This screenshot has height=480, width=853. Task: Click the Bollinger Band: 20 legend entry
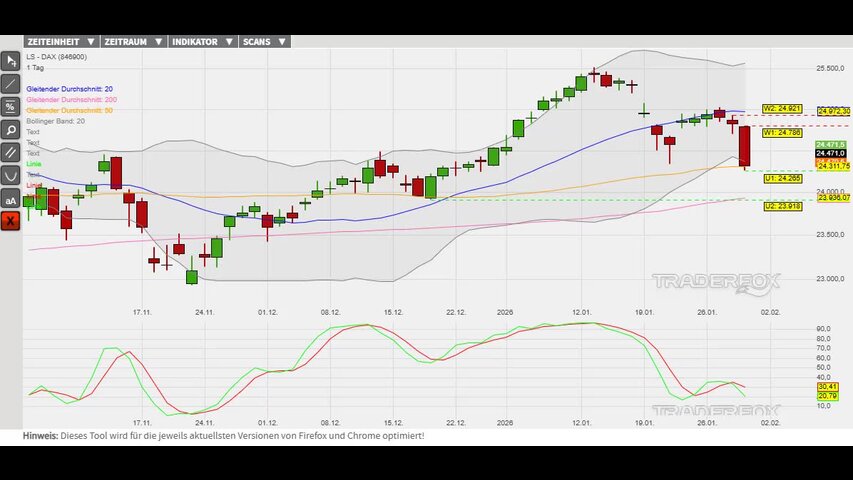[55, 121]
